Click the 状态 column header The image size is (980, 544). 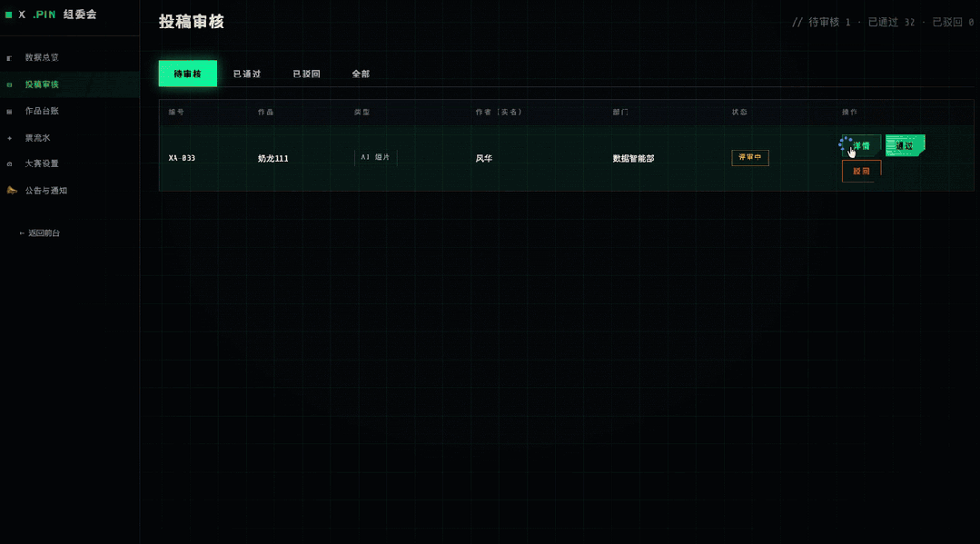coord(739,113)
